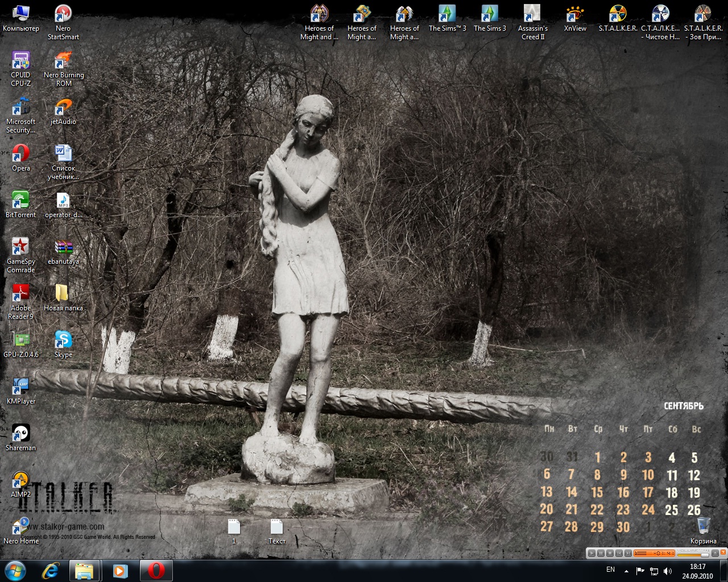Image resolution: width=728 pixels, height=582 pixels.
Task: Open the system volume tray icon
Action: click(668, 571)
